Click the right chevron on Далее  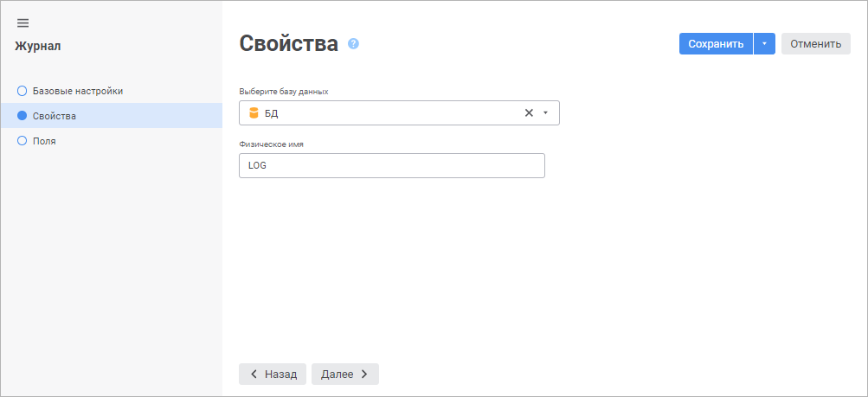[x=364, y=375]
